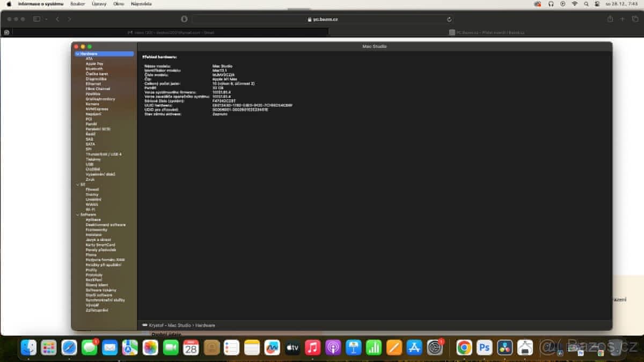Open Pages app in the Dock
The image size is (644, 362).
point(394,348)
